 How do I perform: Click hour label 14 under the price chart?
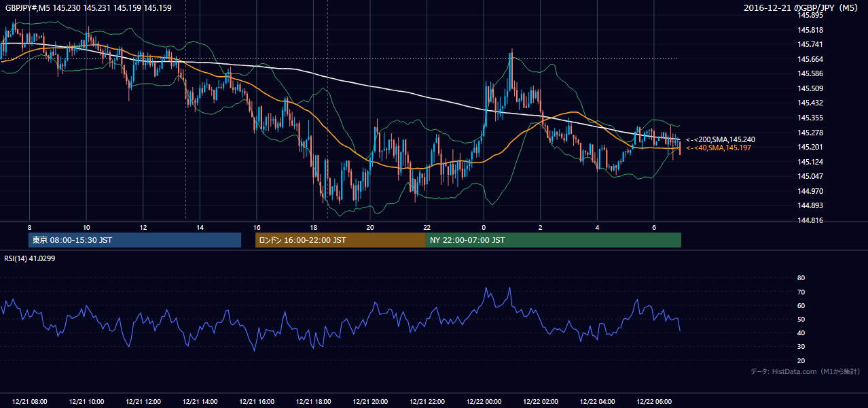[200, 228]
